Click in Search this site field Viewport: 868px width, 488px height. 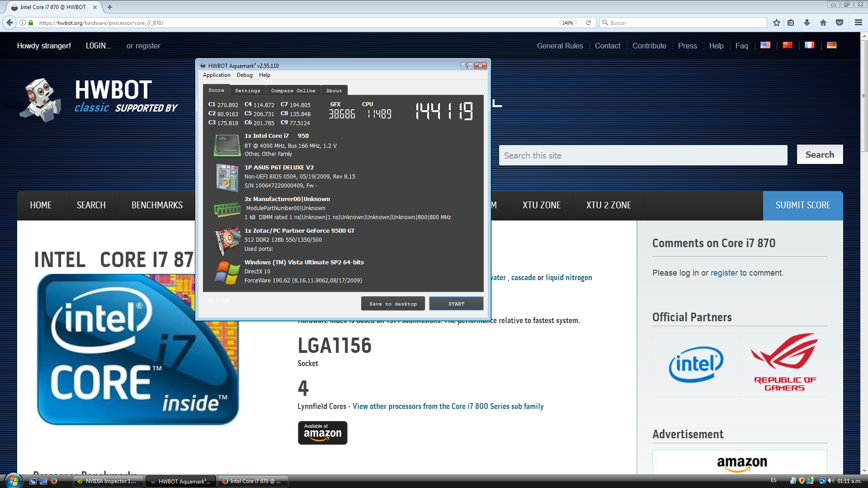[x=643, y=155]
